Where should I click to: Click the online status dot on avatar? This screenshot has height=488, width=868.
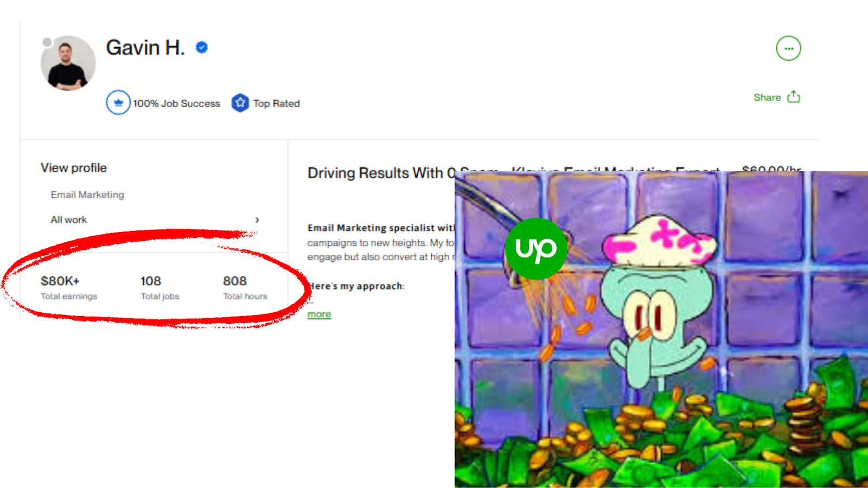pyautogui.click(x=48, y=42)
